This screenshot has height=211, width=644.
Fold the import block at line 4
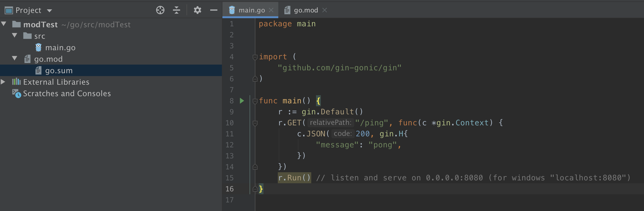255,57
